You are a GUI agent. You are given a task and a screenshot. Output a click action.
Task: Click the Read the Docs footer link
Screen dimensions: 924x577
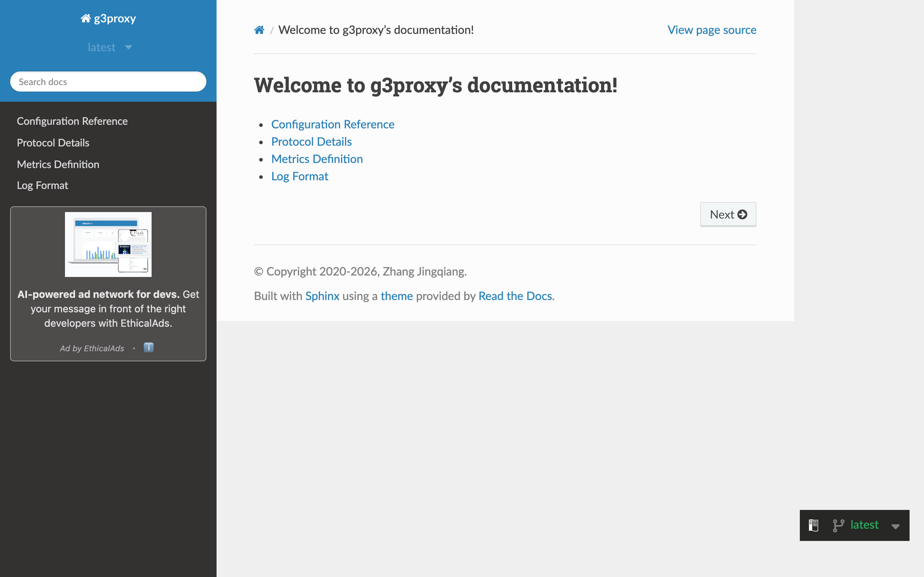coord(515,296)
